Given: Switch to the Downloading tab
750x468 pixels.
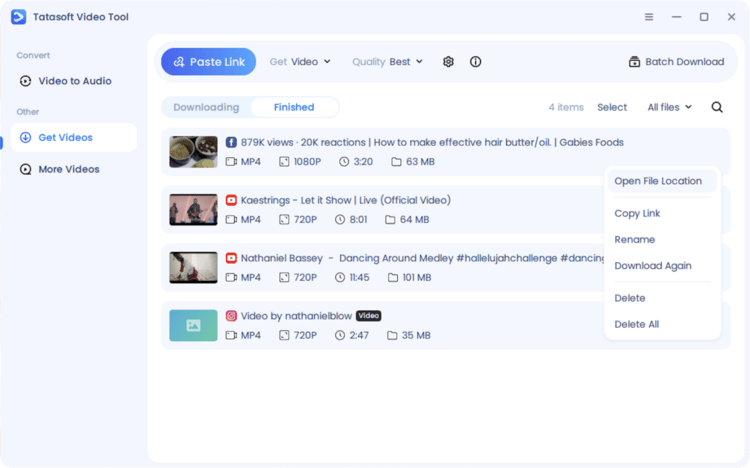Looking at the screenshot, I should pyautogui.click(x=206, y=107).
